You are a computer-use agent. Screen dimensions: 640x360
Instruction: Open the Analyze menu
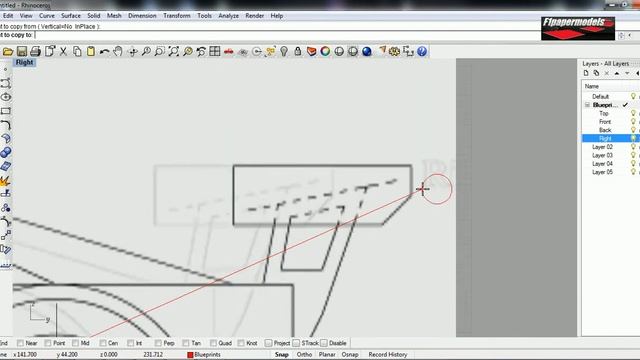click(x=229, y=16)
